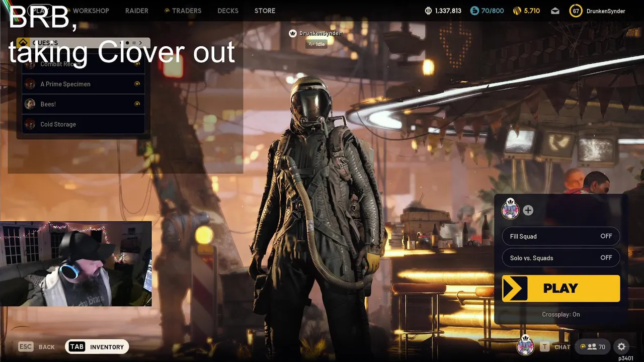Open the level 67 progress ring
Screen dimensions: 644x362
point(576,11)
